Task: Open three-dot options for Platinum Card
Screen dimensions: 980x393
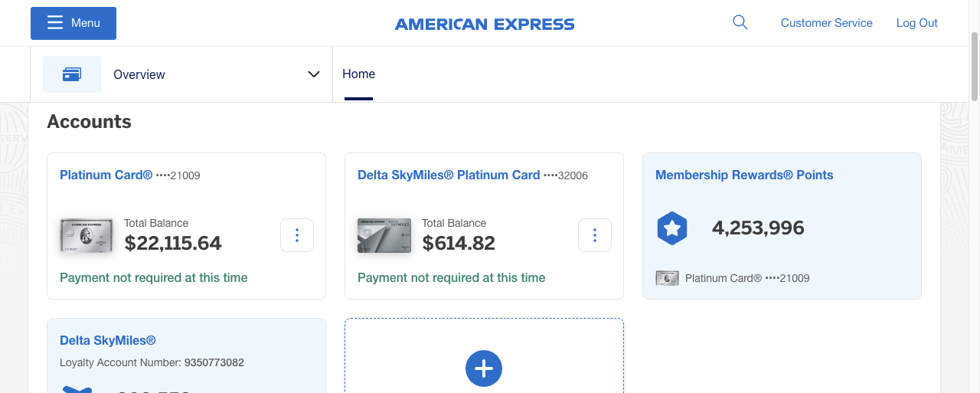Action: coord(297,235)
